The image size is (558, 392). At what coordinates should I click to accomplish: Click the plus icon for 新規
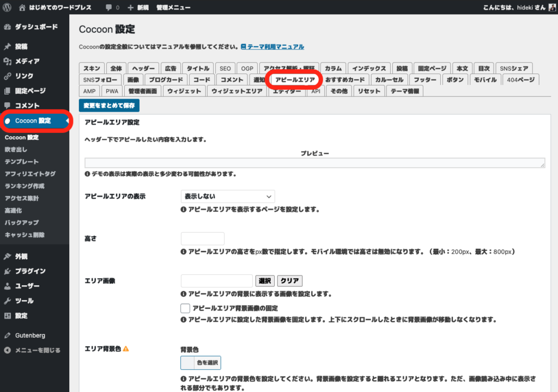(131, 7)
